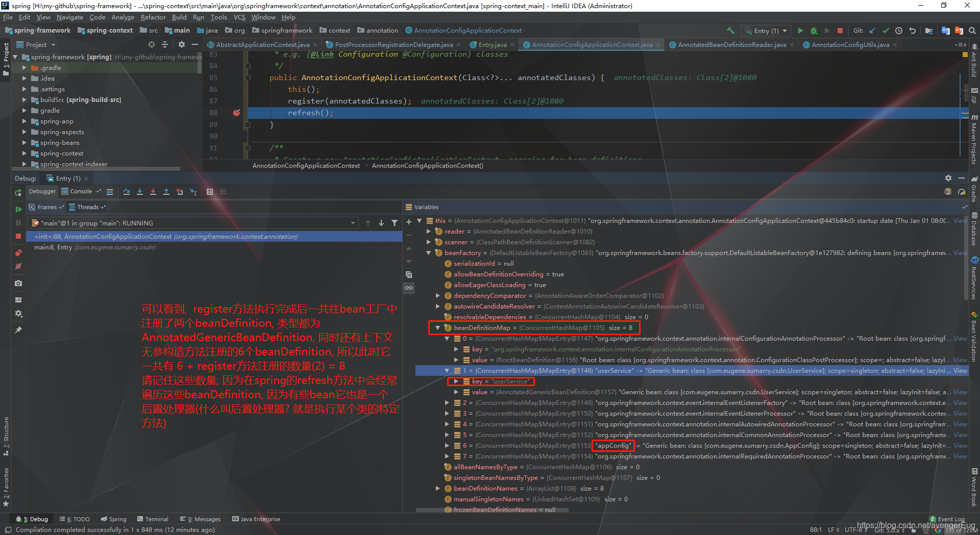Click Force Step Into red arrow icon
Screen dimensions: 980x535
pos(153,192)
